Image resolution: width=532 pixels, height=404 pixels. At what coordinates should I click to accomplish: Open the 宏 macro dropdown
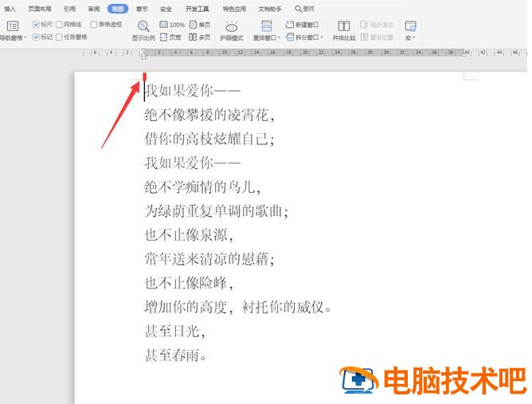tap(410, 37)
